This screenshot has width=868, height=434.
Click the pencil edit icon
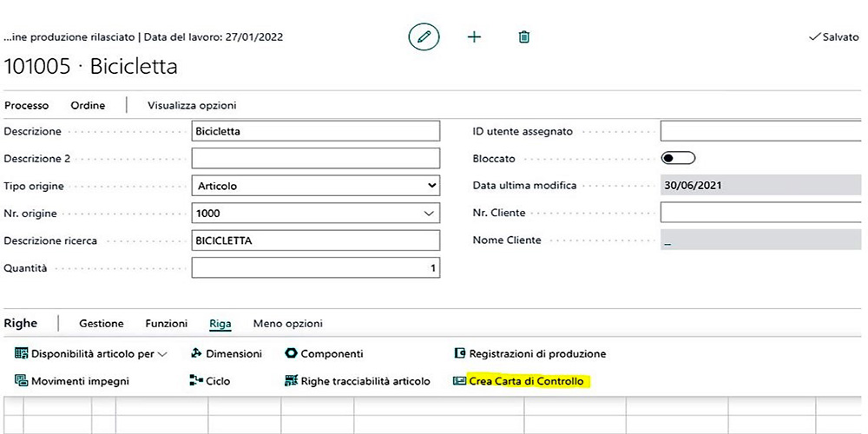click(x=424, y=37)
